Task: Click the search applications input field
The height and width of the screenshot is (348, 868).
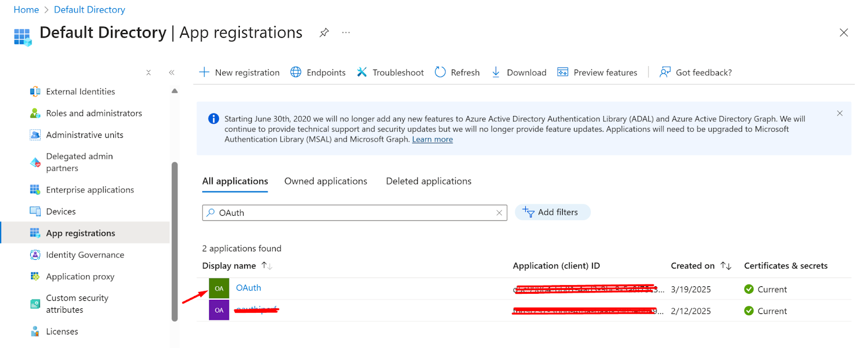Action: (x=355, y=213)
